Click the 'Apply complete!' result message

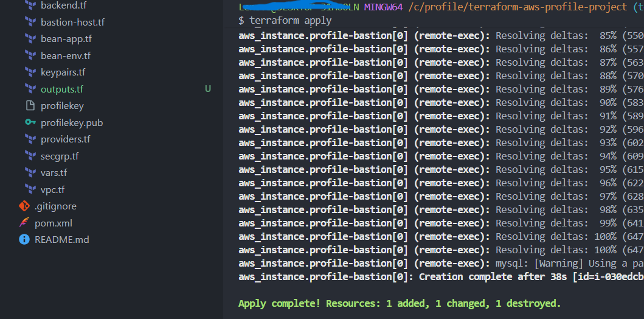399,304
